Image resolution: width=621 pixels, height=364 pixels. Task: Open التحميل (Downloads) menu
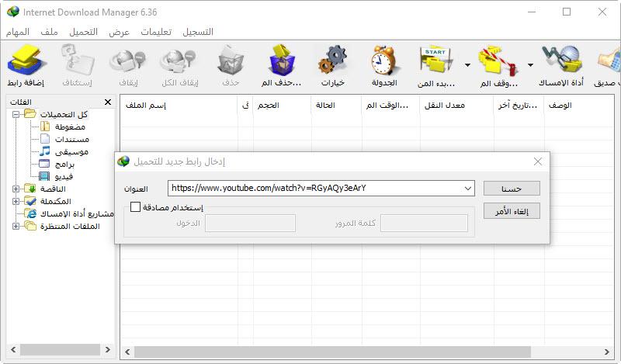(x=83, y=32)
